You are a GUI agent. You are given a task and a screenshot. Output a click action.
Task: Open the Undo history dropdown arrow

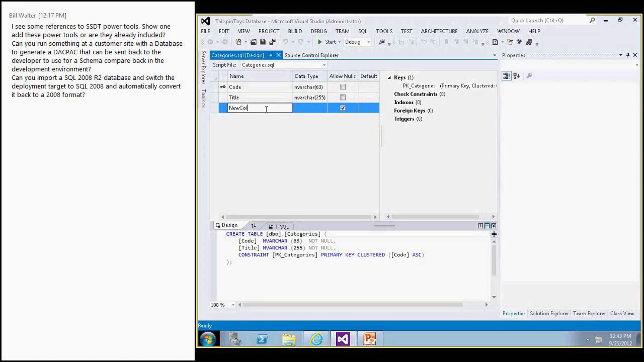[293, 42]
